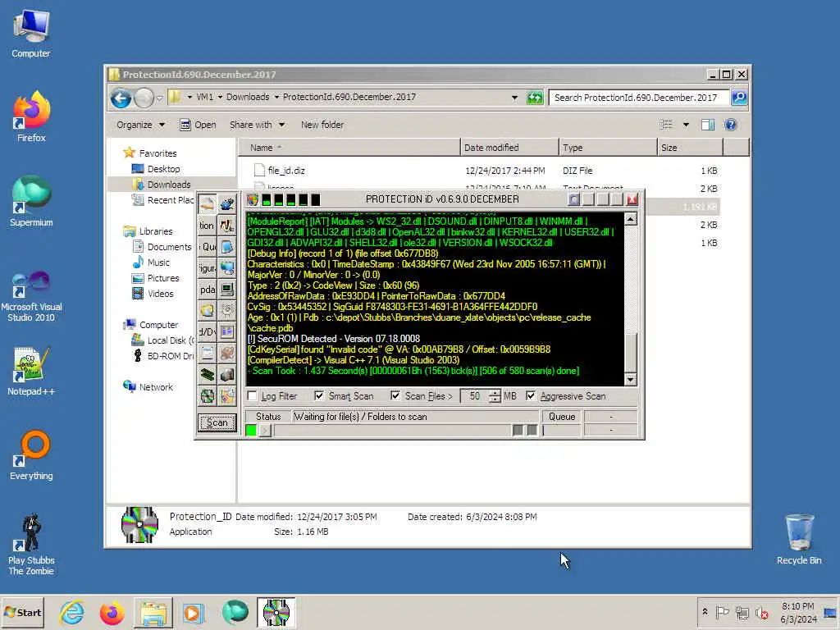Click the tilted blue monitor icon in sidebar
Screen dimensions: 840x630
[x=227, y=247]
